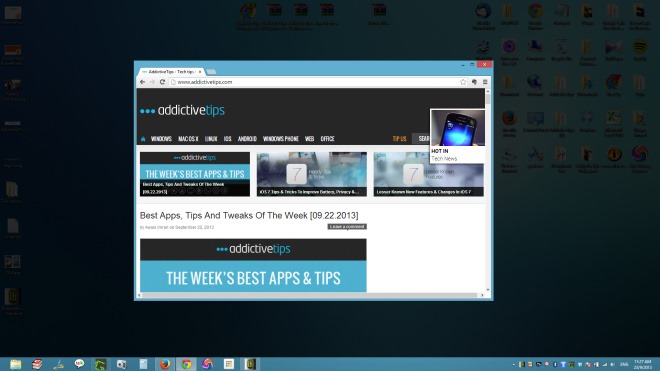The width and height of the screenshot is (660, 371).
Task: Click the extension icon beside the star
Action: click(474, 82)
